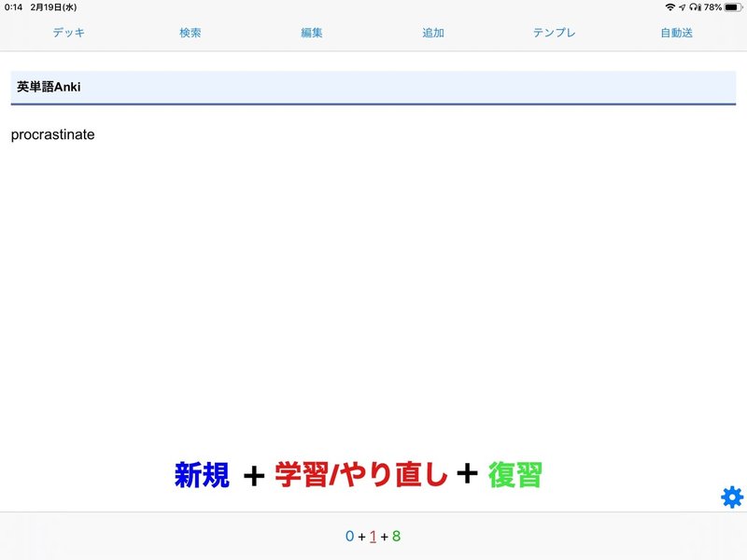Image resolution: width=747 pixels, height=560 pixels.
Task: Click the headphones status icon
Action: (695, 7)
